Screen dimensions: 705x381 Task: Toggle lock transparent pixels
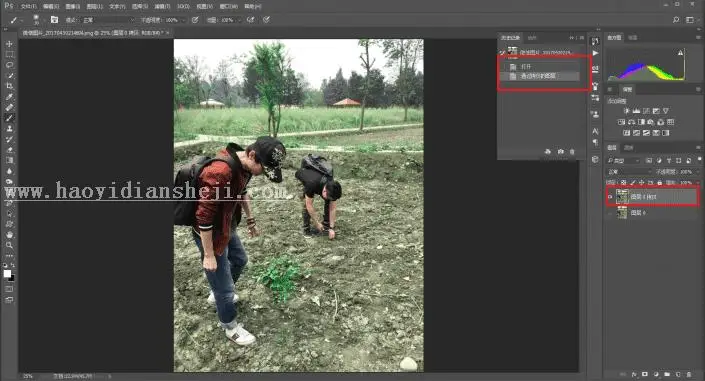624,183
